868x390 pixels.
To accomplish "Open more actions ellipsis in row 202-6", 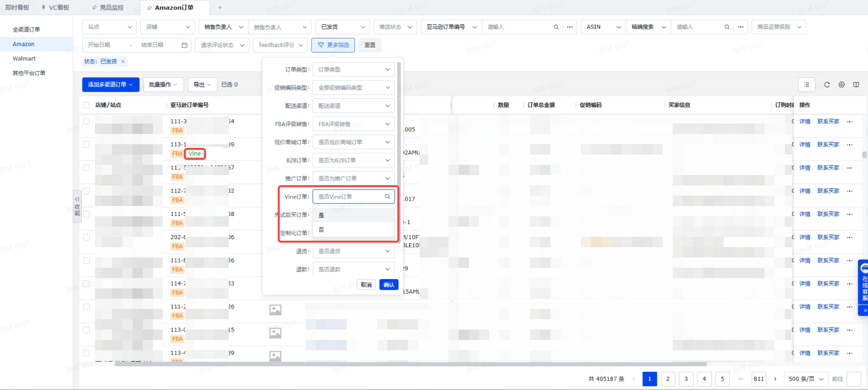I will tap(849, 238).
